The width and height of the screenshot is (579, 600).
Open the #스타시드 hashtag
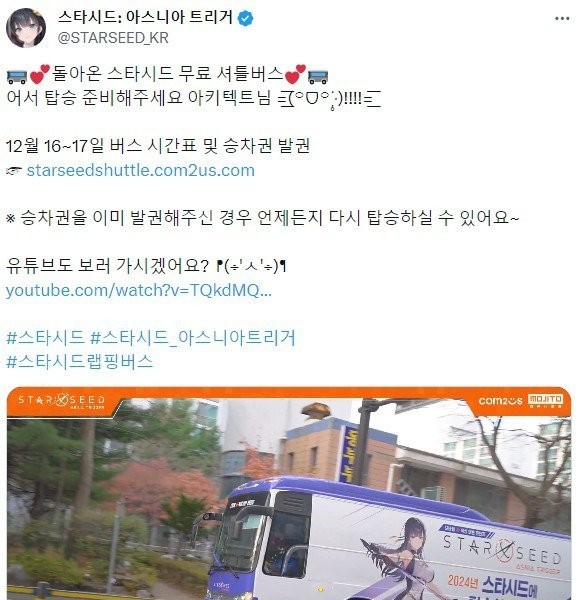click(x=46, y=338)
